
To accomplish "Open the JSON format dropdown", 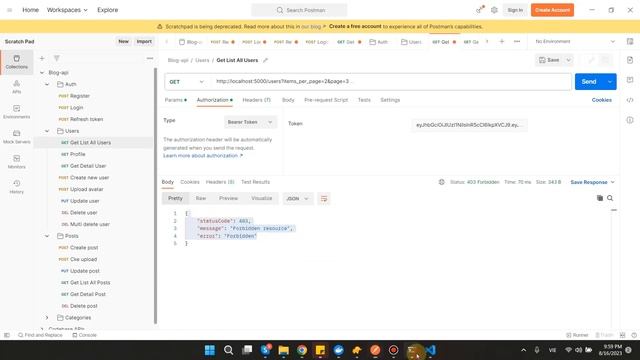I will (297, 198).
